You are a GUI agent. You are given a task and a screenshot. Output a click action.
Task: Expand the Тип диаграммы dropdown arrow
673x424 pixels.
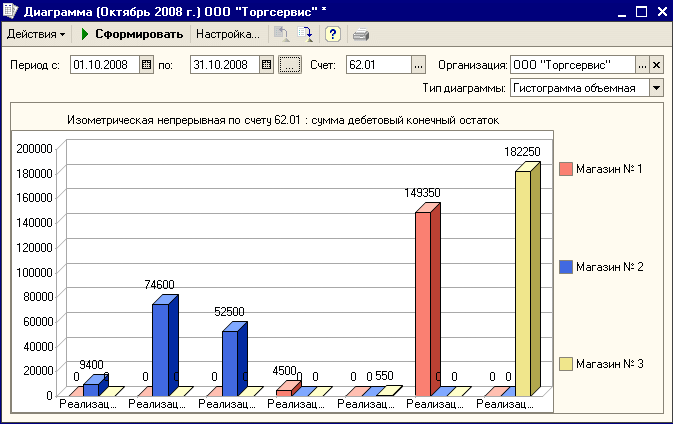pyautogui.click(x=656, y=88)
